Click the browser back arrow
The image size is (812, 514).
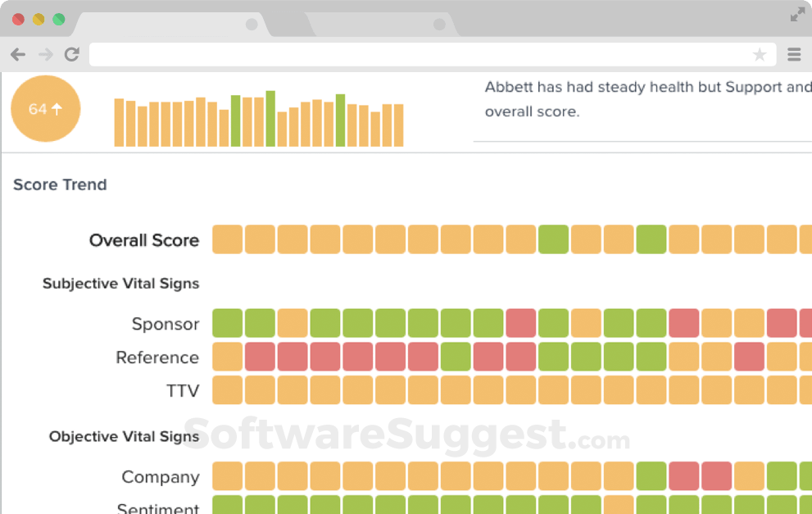coord(18,54)
